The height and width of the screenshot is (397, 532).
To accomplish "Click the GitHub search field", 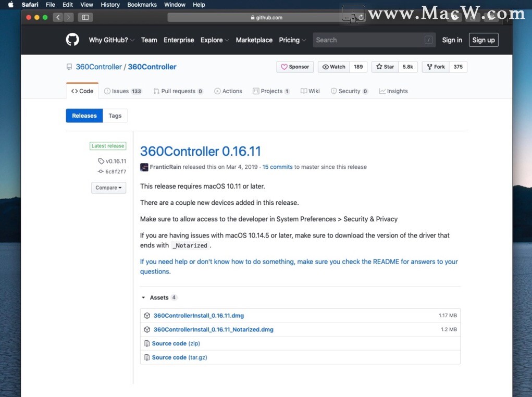I will coord(374,40).
